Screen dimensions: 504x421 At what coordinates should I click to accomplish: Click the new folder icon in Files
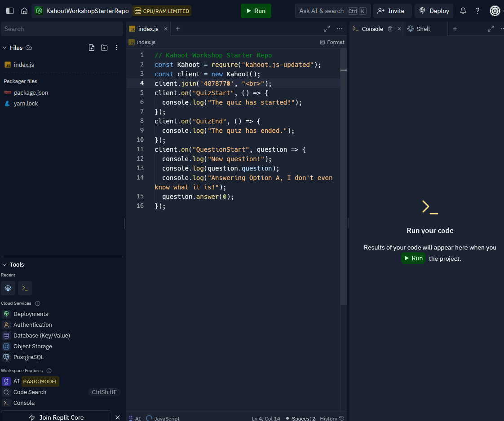click(104, 48)
